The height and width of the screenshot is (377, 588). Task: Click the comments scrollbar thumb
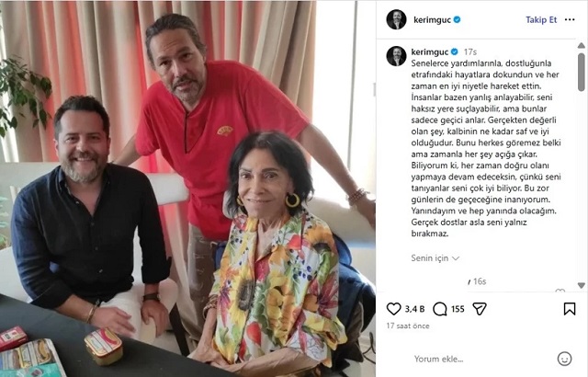(x=582, y=72)
